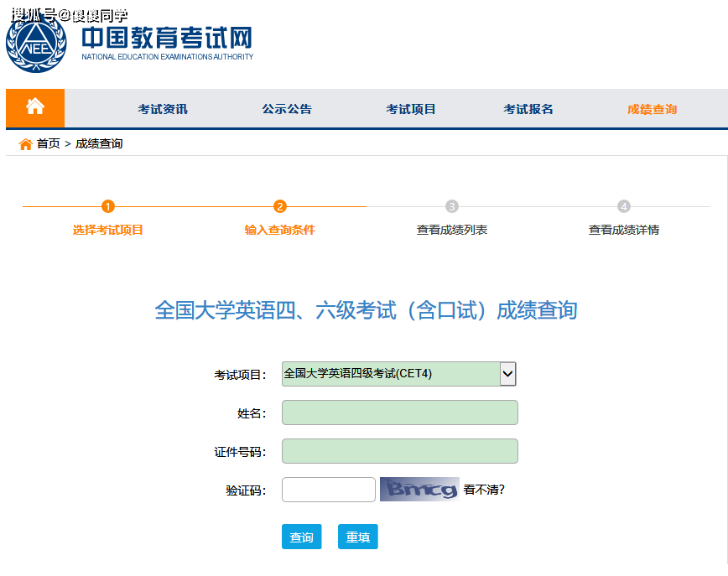Click the 姓名 name input field
Viewport: 728px width, 576px height.
(x=400, y=413)
